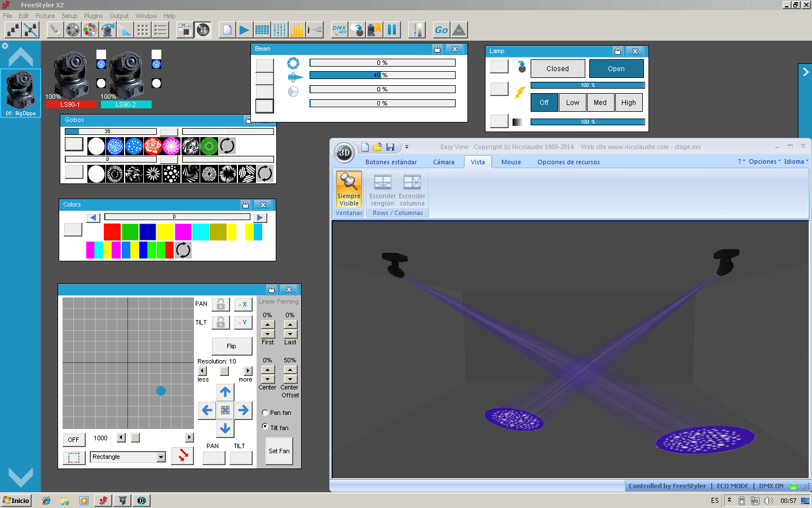Open the Fixture menu

coord(45,16)
